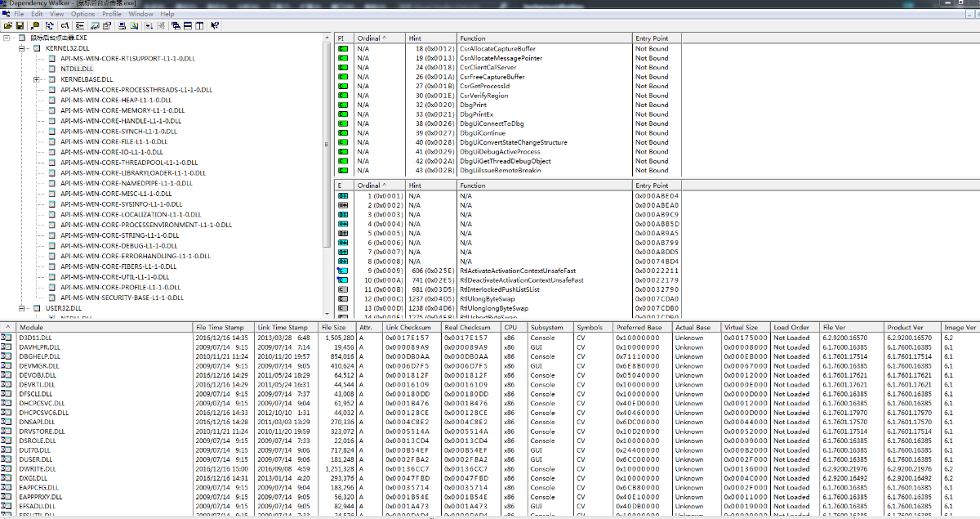The image size is (980, 519).
Task: Sort by Link Checksum column header
Action: (413, 328)
